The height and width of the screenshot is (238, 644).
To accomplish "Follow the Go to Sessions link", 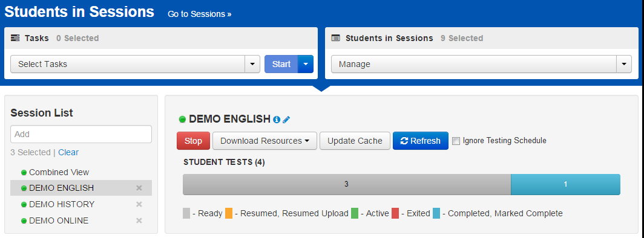I will pos(200,14).
